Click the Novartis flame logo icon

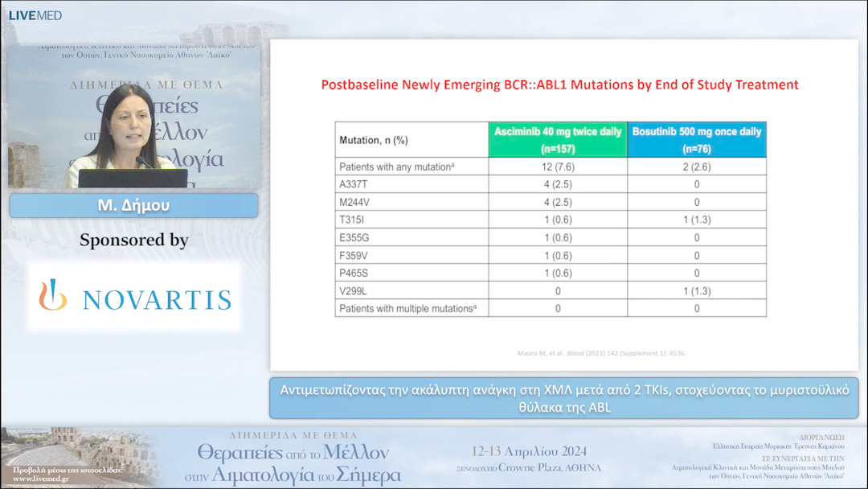(x=53, y=295)
